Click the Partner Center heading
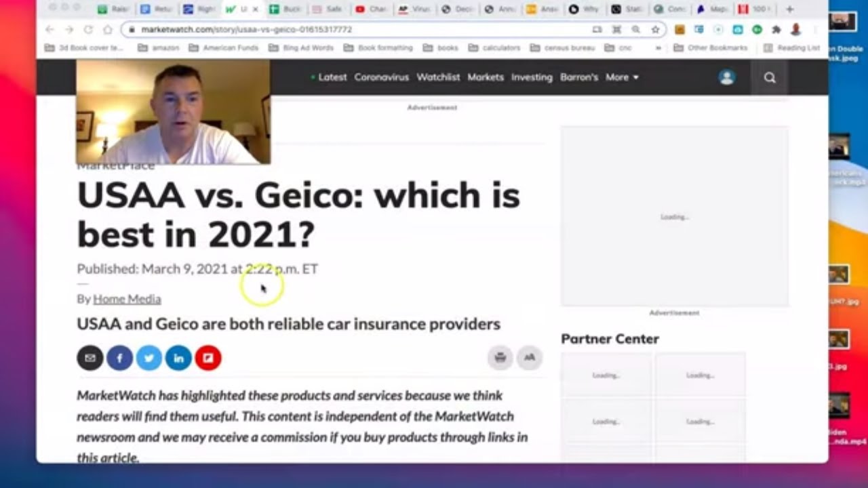This screenshot has width=868, height=488. pos(610,339)
